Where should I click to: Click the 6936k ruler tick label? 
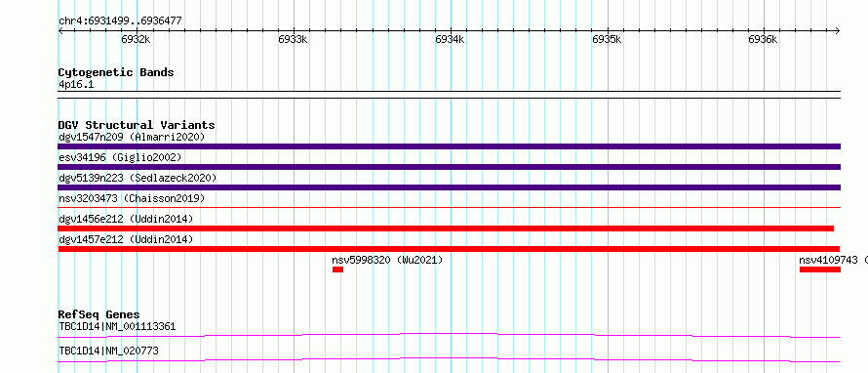pyautogui.click(x=763, y=39)
